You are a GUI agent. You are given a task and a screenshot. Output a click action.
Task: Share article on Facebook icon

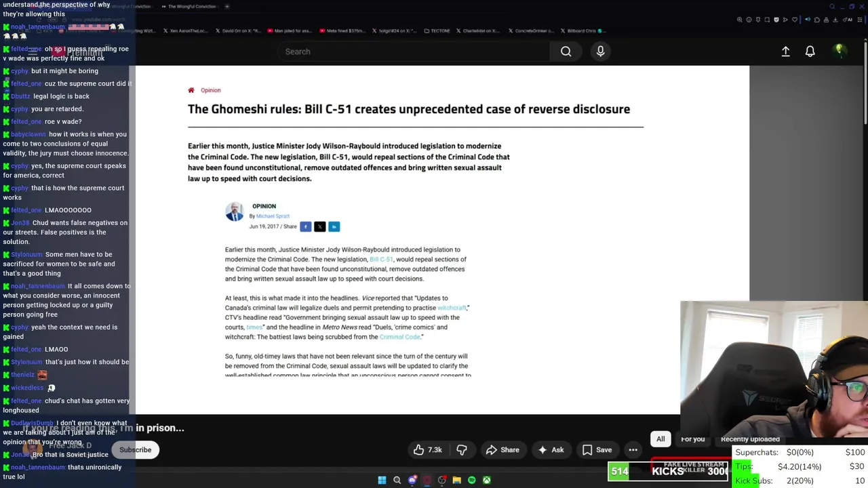[x=305, y=226]
